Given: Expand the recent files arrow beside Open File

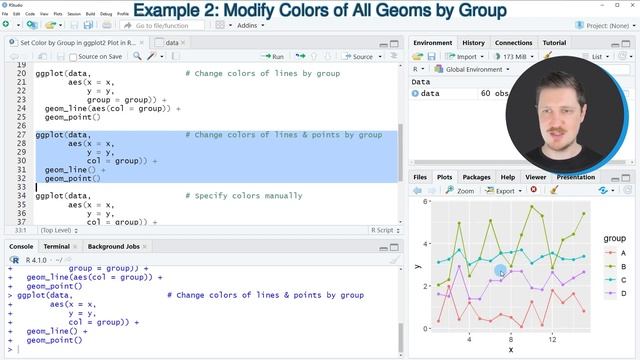Looking at the screenshot, I should point(61,25).
